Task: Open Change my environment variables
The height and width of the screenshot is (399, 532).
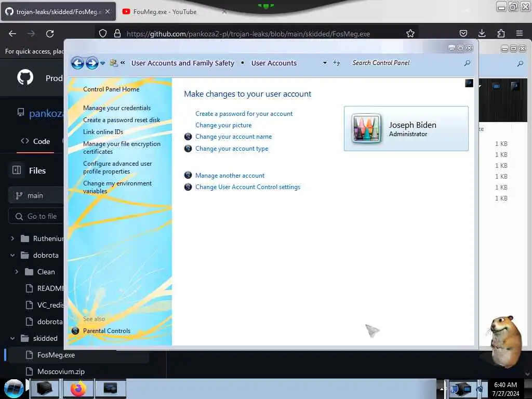Action: 117,187
